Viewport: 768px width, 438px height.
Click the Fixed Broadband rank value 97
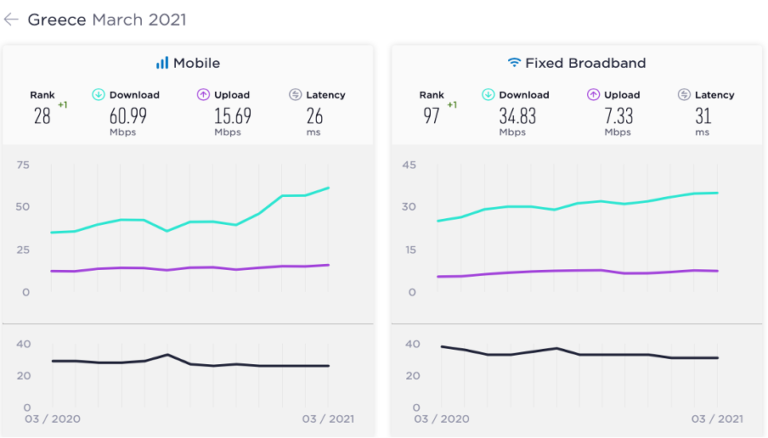pyautogui.click(x=432, y=116)
